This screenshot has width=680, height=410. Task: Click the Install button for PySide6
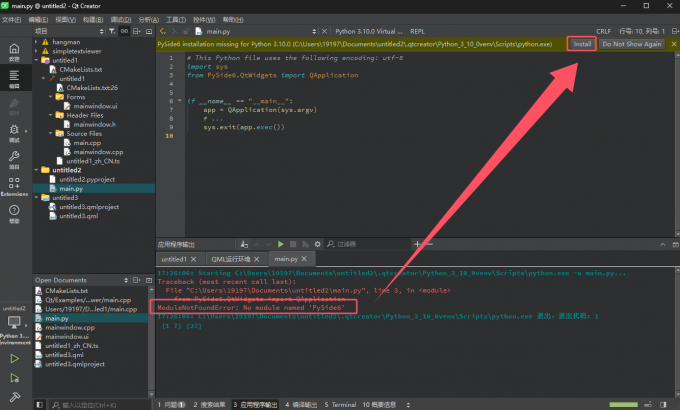[582, 45]
